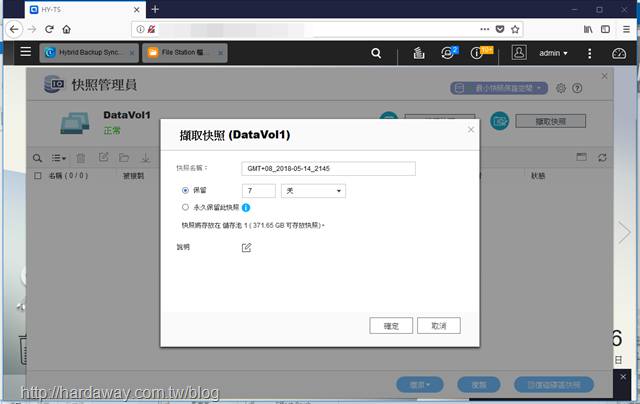
Task: Confirm with the OK button in dialog
Action: click(x=391, y=326)
